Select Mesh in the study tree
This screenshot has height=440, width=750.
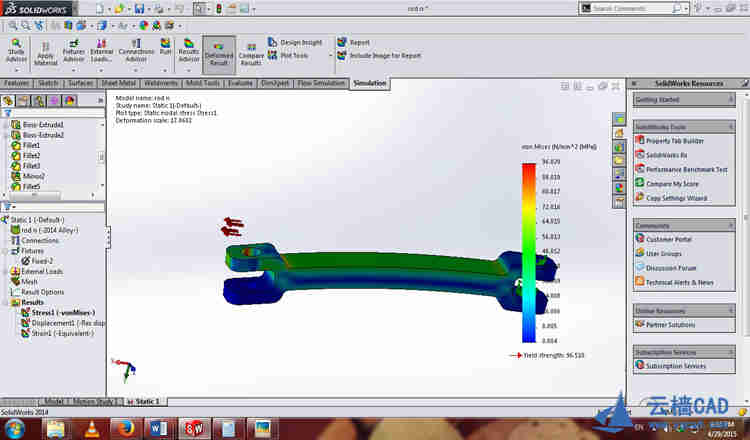coord(29,282)
